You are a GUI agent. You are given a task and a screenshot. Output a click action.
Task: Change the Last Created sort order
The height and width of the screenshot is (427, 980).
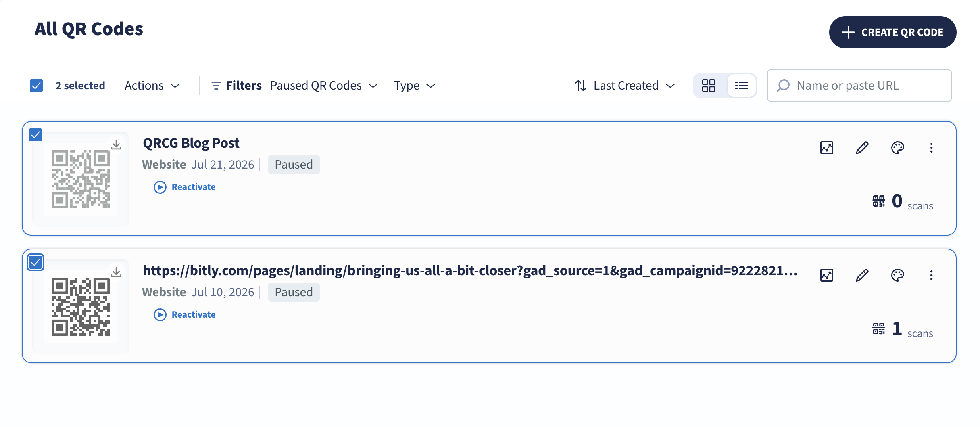(x=625, y=86)
